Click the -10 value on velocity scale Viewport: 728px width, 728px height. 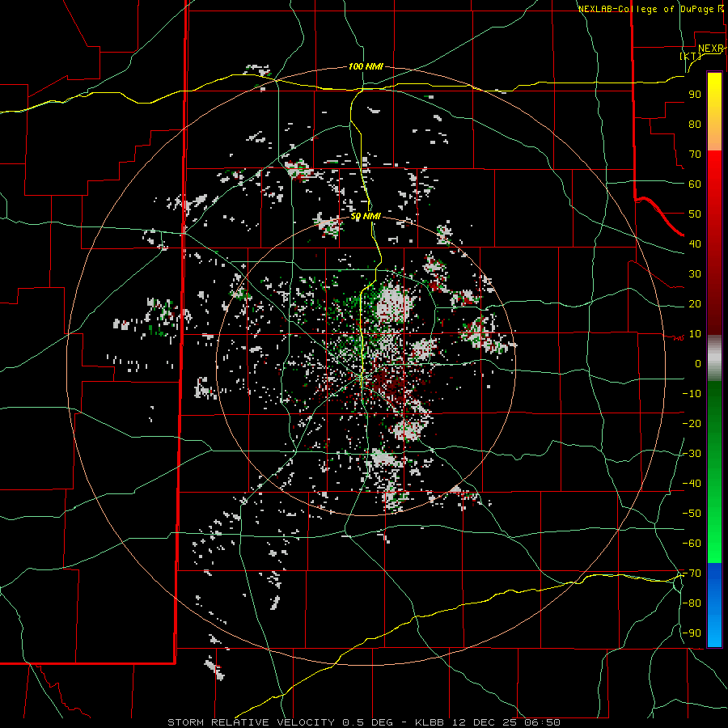coord(692,394)
